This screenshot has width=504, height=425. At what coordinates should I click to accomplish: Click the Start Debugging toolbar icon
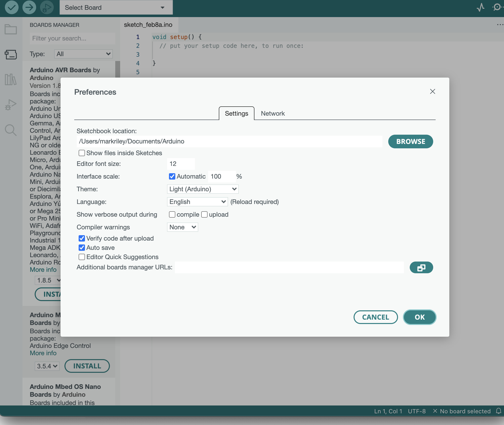(47, 7)
